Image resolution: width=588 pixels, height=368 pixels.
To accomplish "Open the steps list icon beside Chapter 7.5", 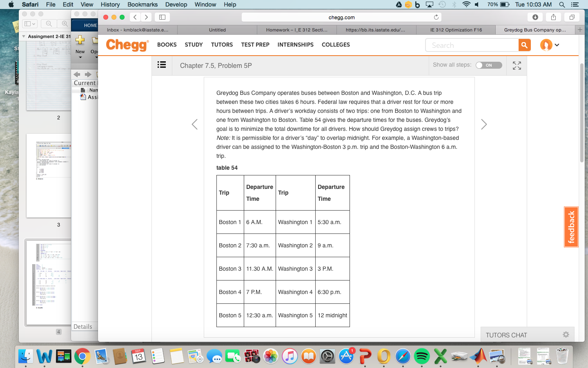I will tap(162, 65).
